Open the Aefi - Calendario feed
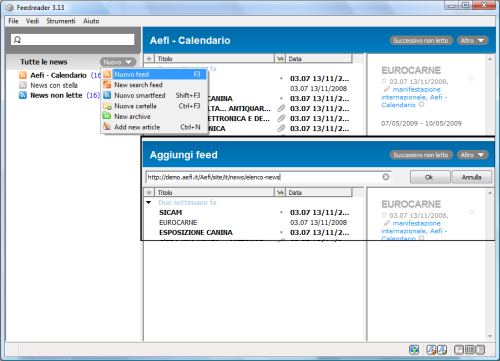 point(58,75)
